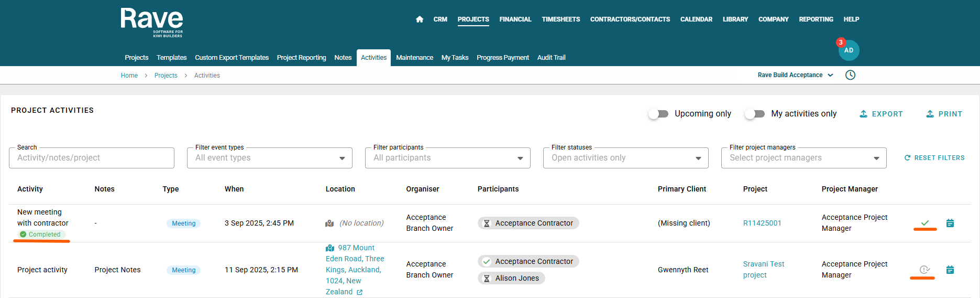Image resolution: width=980 pixels, height=298 pixels.
Task: Open the FINANCIAL menu
Action: (x=515, y=19)
